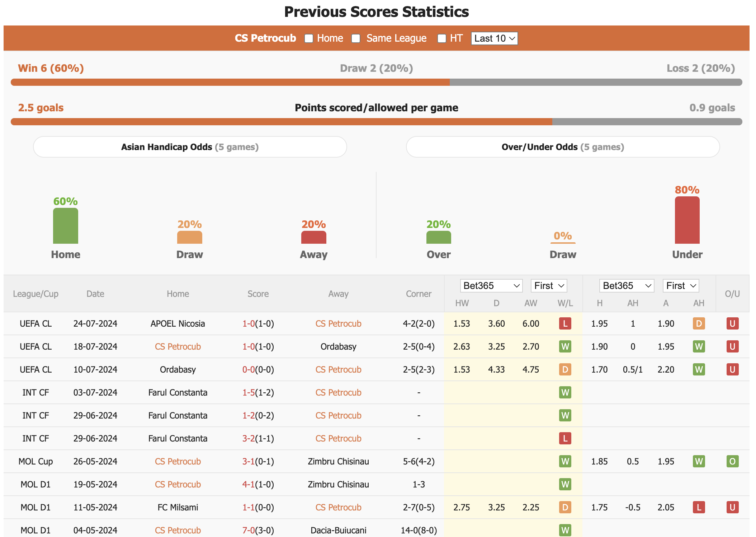Click the green Home 60% bar
The height and width of the screenshot is (537, 756).
(x=66, y=226)
